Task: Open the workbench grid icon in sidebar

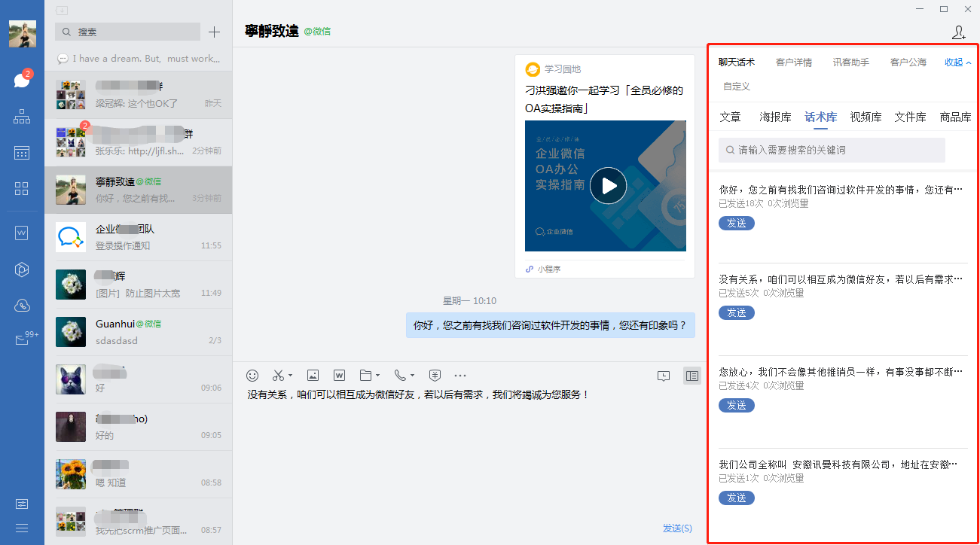Action: point(22,188)
